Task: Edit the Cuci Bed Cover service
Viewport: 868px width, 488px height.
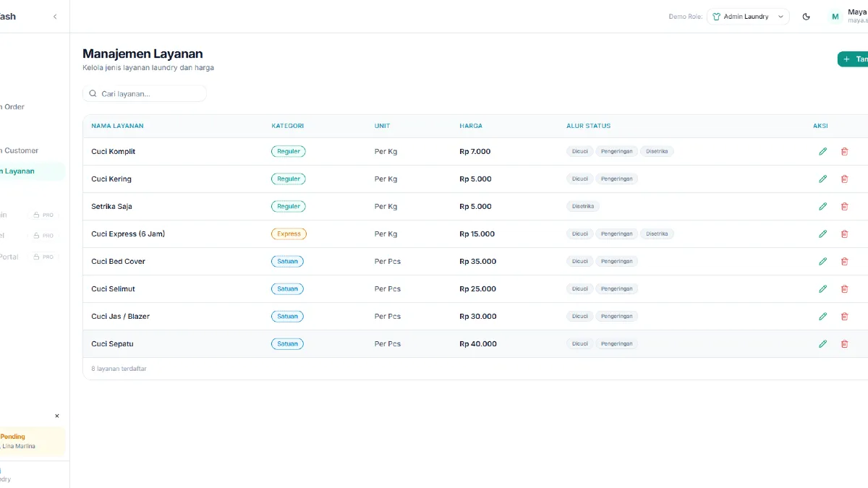Action: point(822,261)
